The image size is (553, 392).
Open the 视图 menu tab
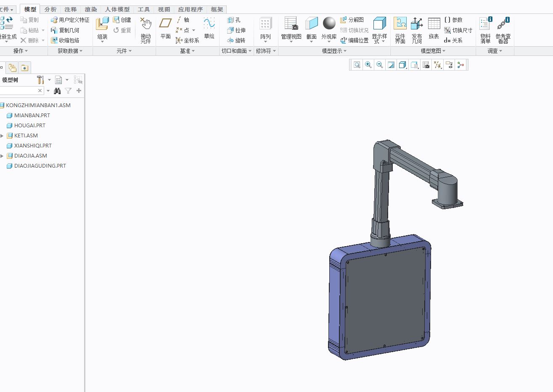click(164, 9)
